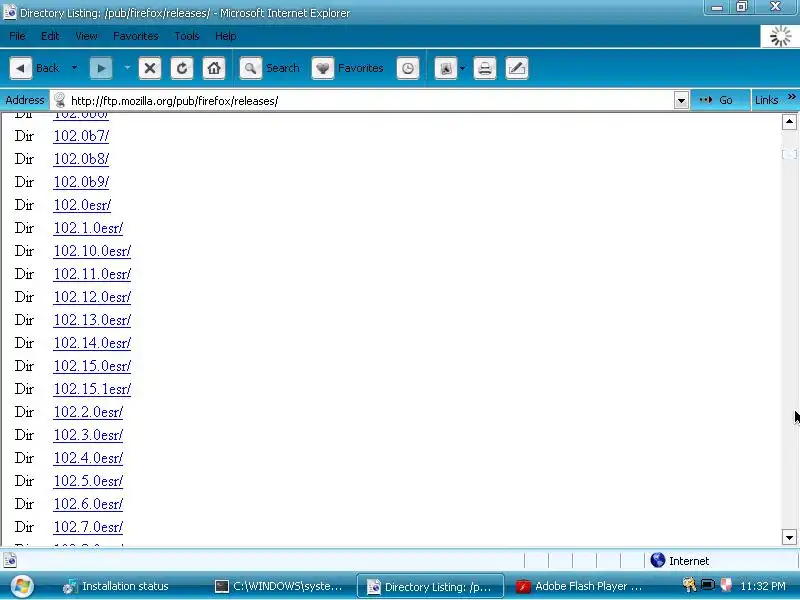Open the 102.15.0esr/ directory link
This screenshot has height=600, width=800.
tap(92, 366)
